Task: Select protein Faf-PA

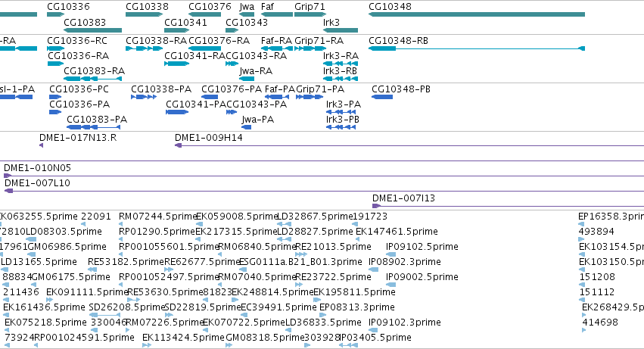Action: click(x=280, y=89)
